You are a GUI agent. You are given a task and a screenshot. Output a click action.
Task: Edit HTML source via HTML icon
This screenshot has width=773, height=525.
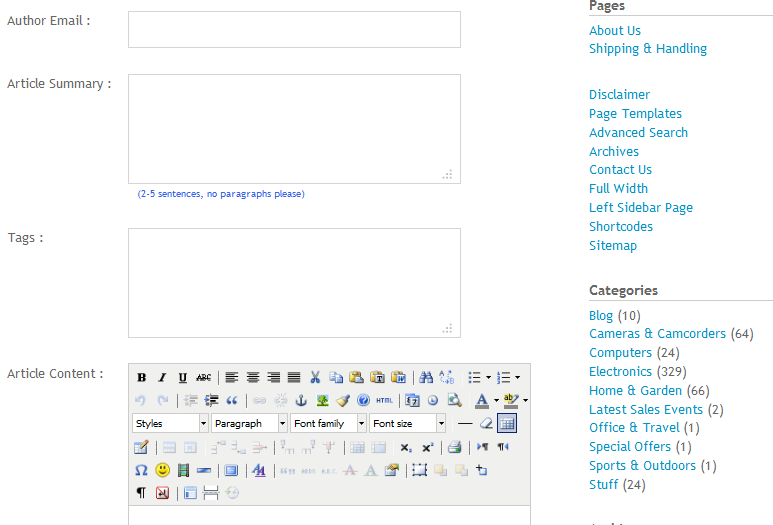(385, 400)
